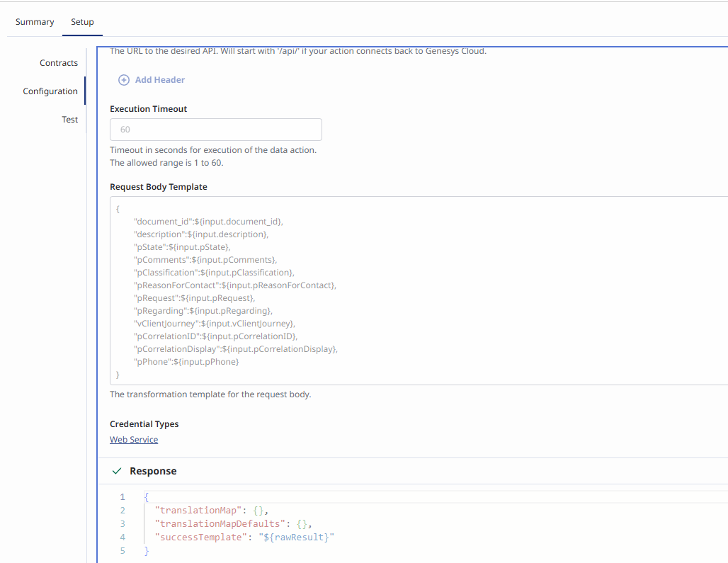The width and height of the screenshot is (728, 563).
Task: Click the "pCorrelationID" line in request body
Action: coord(215,336)
